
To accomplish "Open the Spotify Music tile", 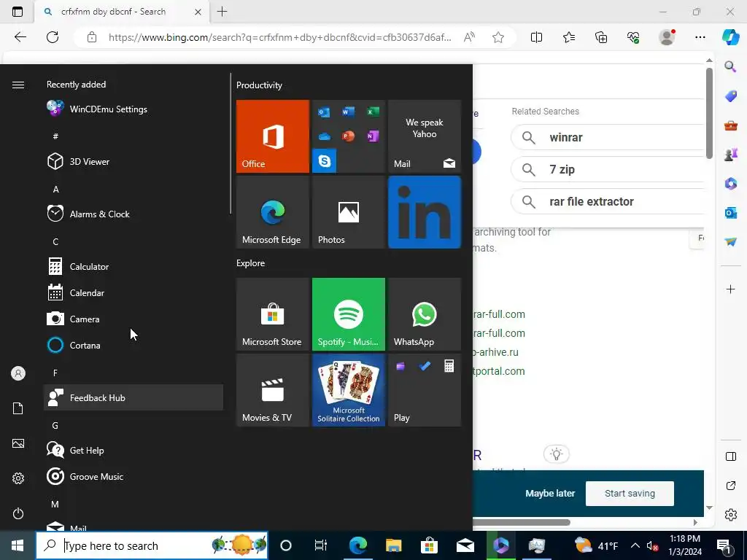I will (348, 314).
